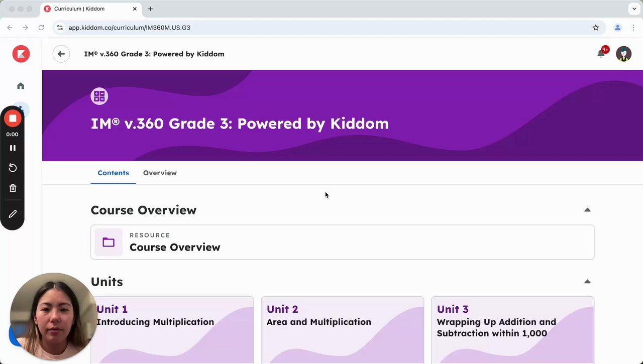Delete the recording with trash icon
Screen dimensions: 643x364
pyautogui.click(x=13, y=188)
